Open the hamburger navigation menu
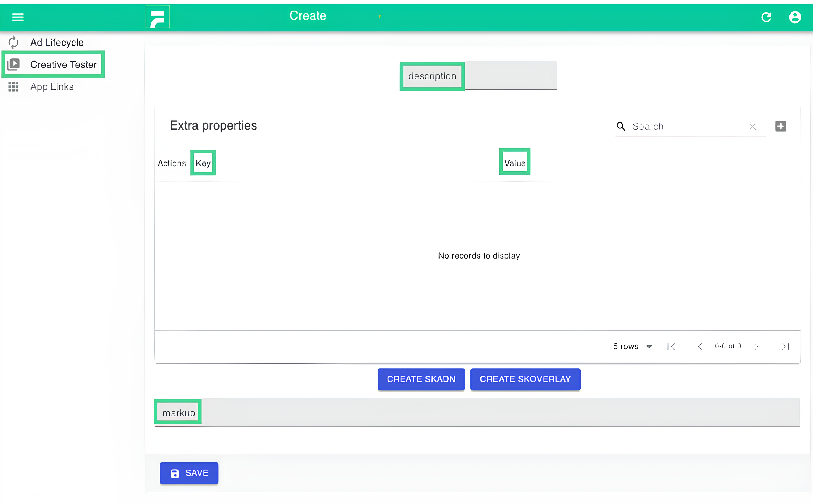The image size is (813, 504). (18, 17)
